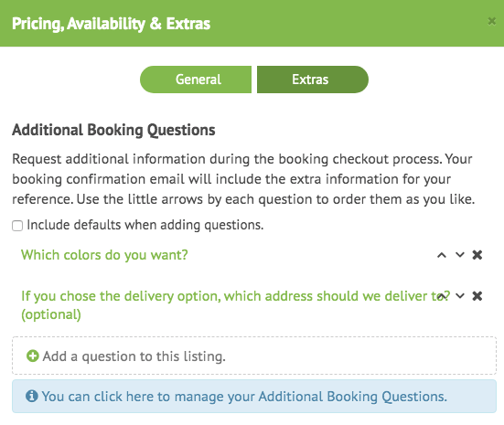Screen dimensions: 504x425
Task: Close the Pricing, Availability & Extras dialog
Action: (491, 21)
